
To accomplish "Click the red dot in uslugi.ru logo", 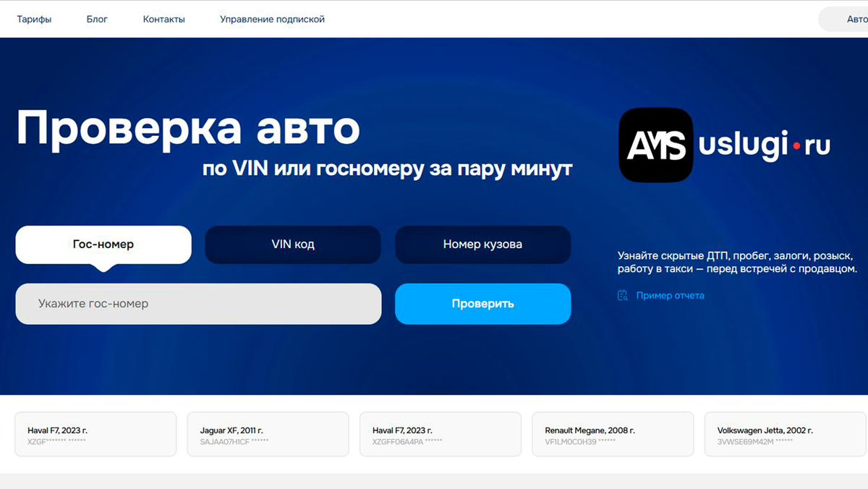I will (796, 145).
